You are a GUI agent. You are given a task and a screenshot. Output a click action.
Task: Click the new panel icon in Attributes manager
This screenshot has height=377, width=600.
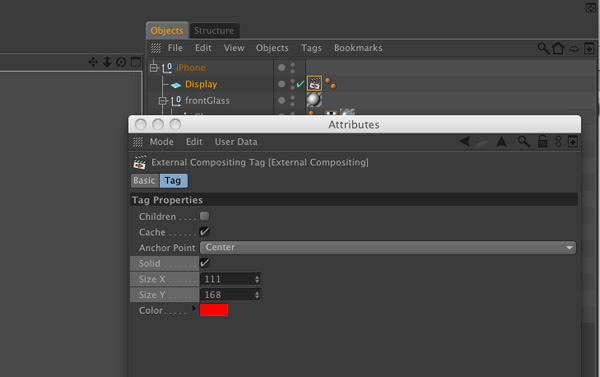[x=573, y=142]
